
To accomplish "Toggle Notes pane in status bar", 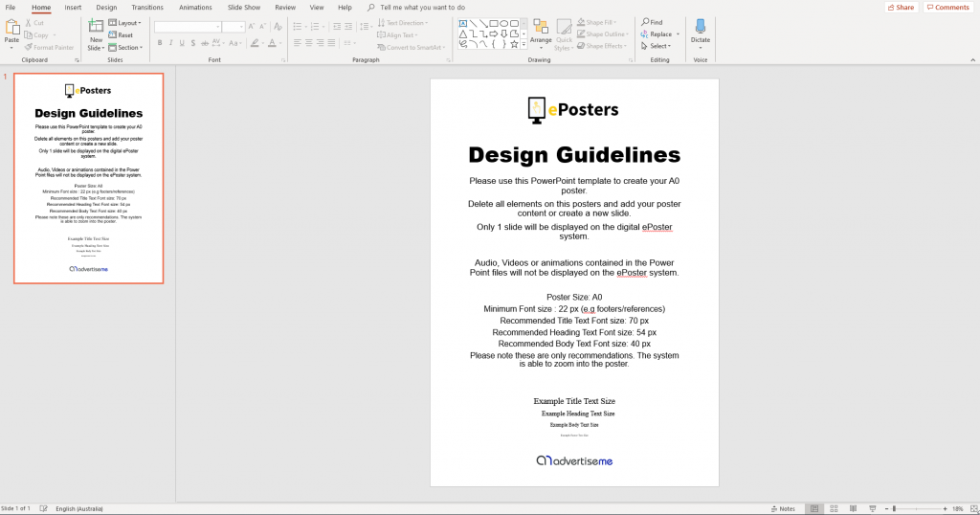I will click(x=783, y=508).
